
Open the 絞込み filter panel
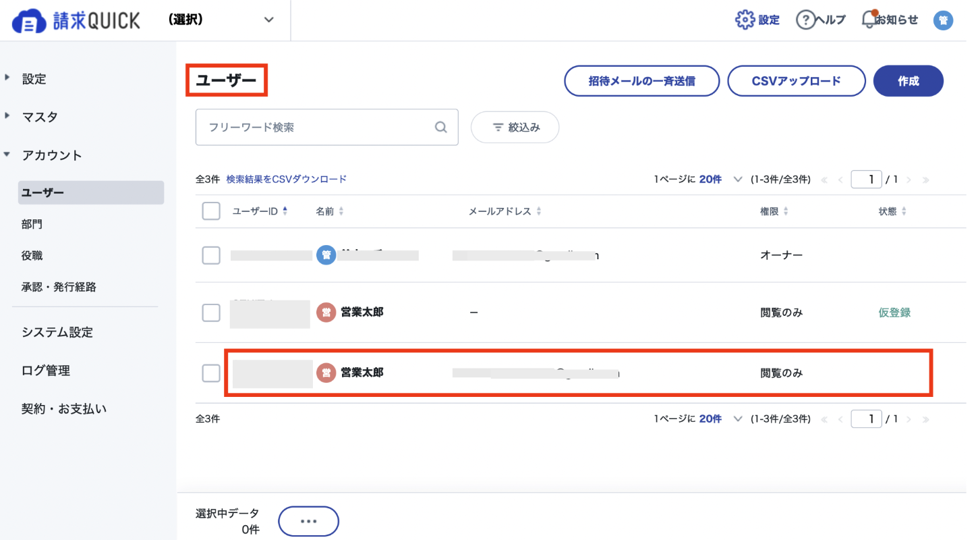[x=515, y=127]
